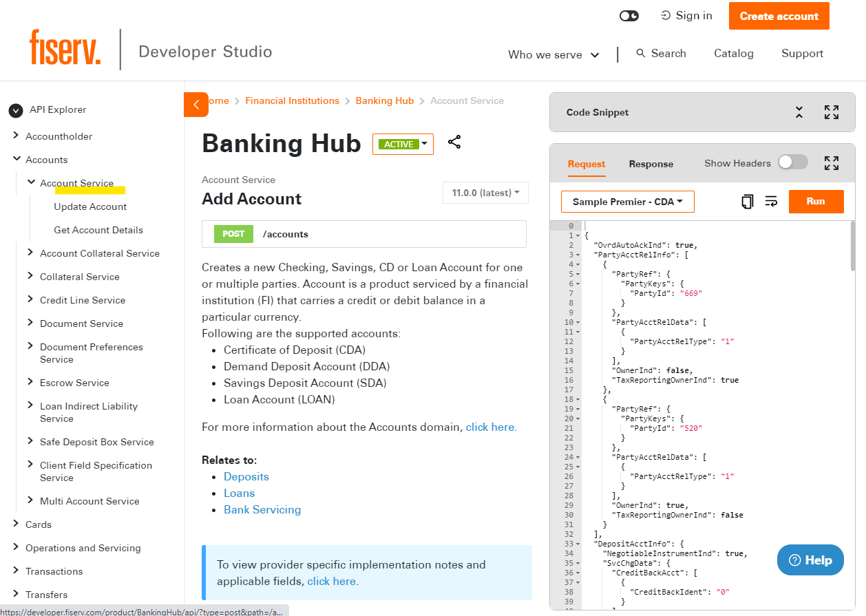Expand Document Service node
Image resolution: width=866 pixels, height=616 pixels.
[30, 323]
